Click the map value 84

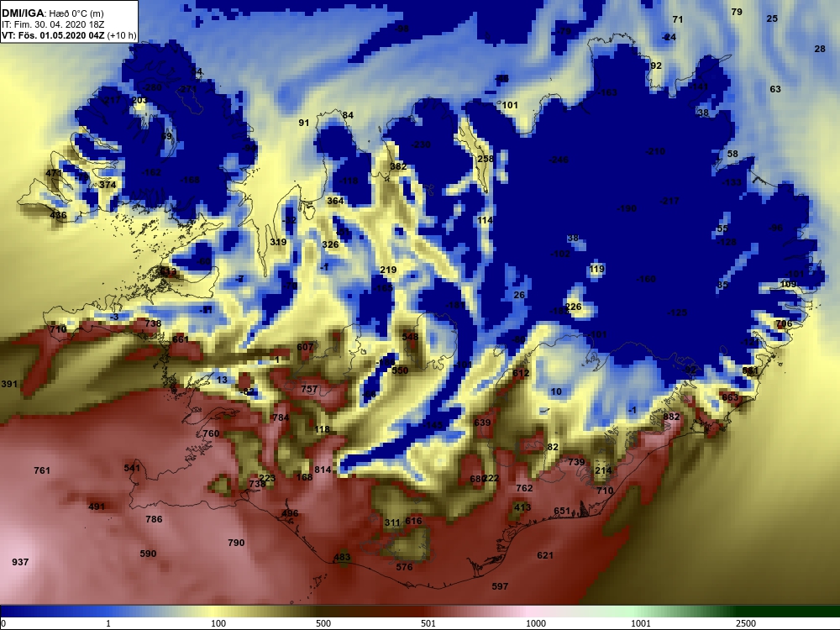click(x=348, y=115)
